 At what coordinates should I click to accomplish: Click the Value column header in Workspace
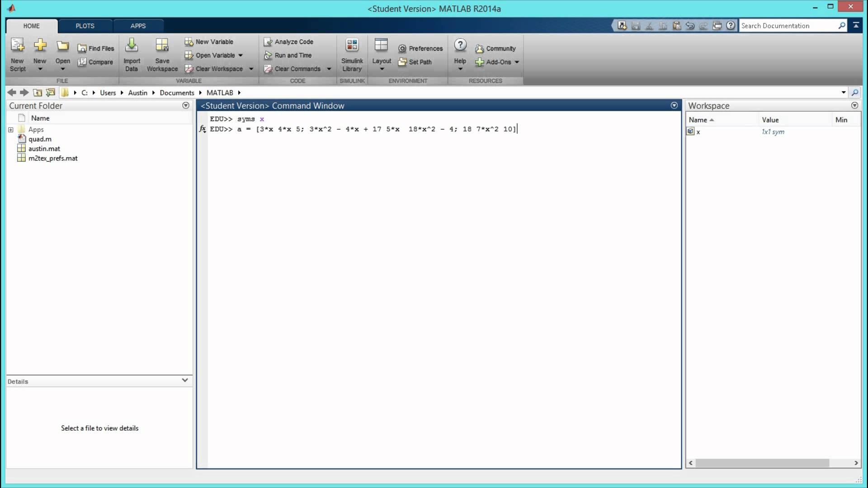coord(795,120)
